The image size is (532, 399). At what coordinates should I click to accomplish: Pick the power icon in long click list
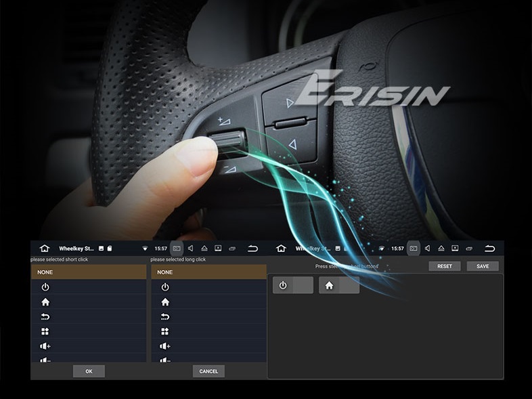click(164, 287)
